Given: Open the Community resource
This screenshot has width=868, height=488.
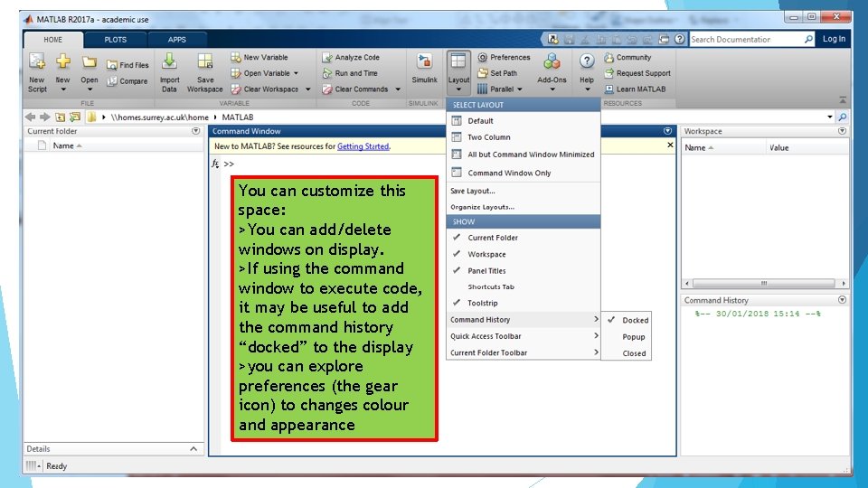Looking at the screenshot, I should [627, 58].
